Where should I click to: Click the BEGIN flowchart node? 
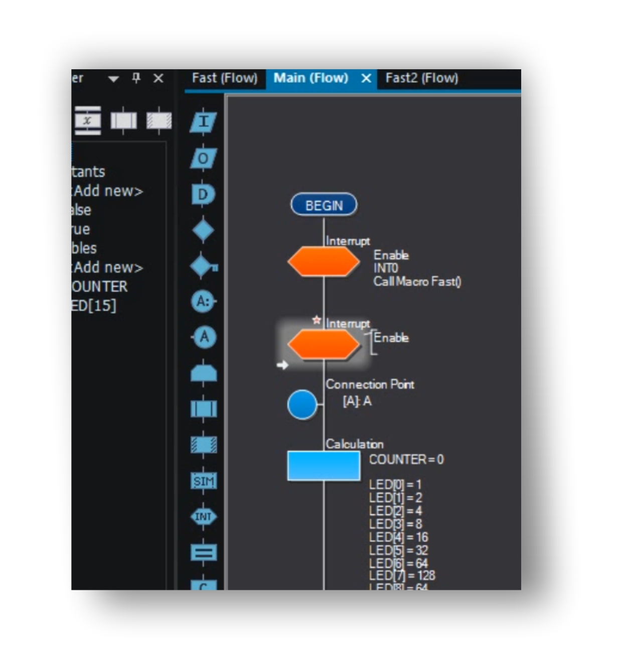tap(324, 205)
